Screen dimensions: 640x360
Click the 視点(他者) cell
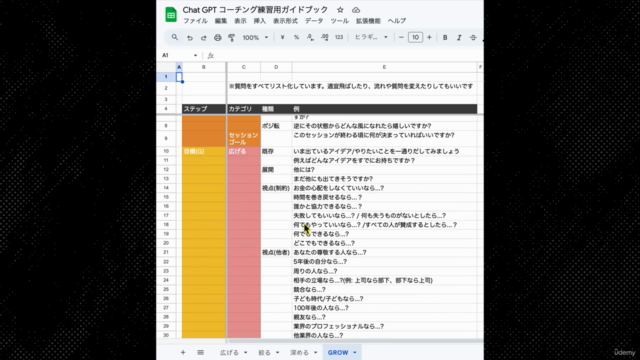click(x=276, y=252)
